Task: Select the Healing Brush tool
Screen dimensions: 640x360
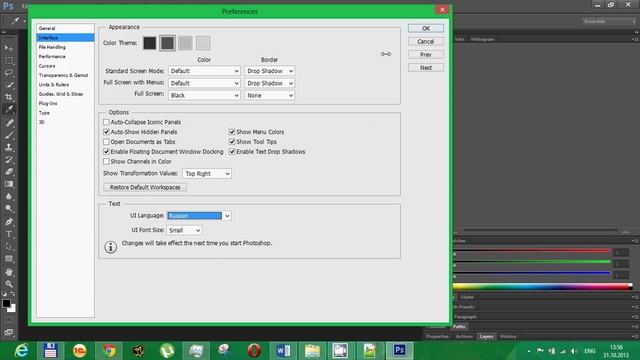Action: [9, 122]
